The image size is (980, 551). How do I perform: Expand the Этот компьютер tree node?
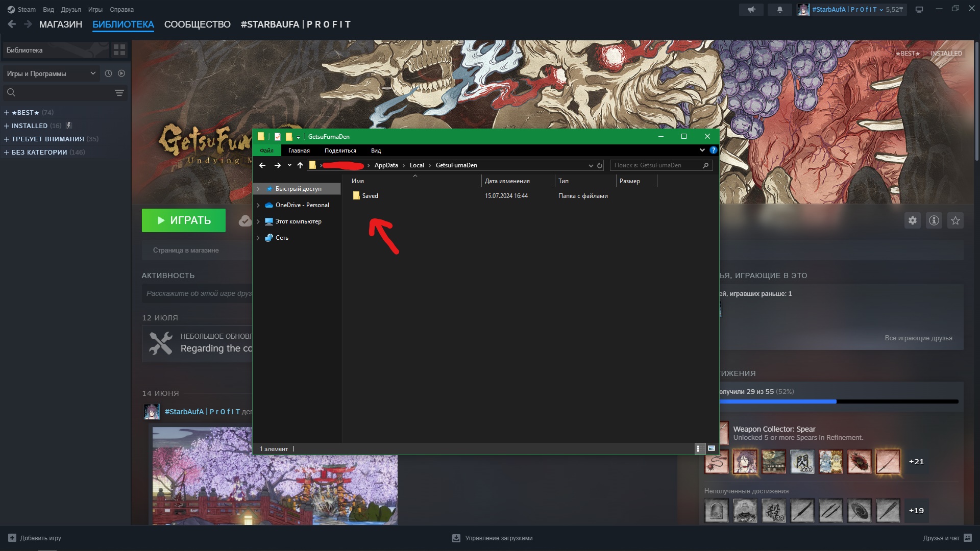coord(258,221)
